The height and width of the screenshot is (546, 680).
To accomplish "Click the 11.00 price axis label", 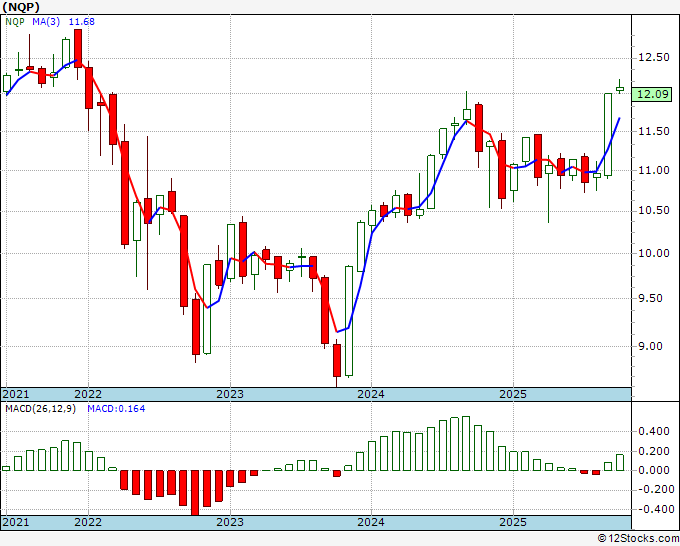I will coord(654,170).
